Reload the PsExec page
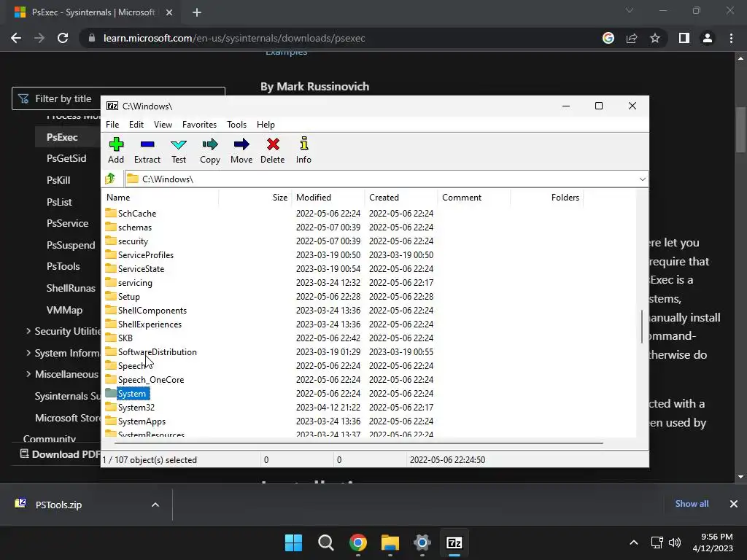Viewport: 747px width, 560px height. (x=63, y=38)
